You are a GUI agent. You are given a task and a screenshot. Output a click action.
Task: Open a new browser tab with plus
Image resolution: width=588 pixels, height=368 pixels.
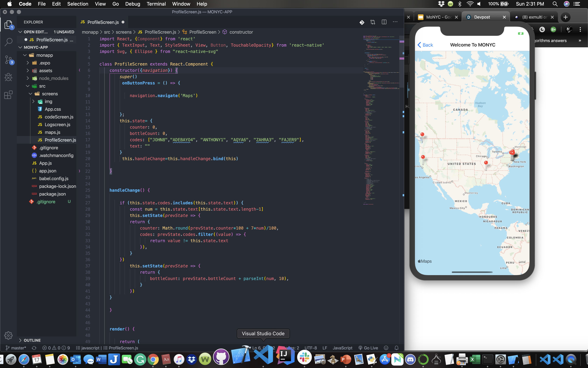(x=565, y=17)
